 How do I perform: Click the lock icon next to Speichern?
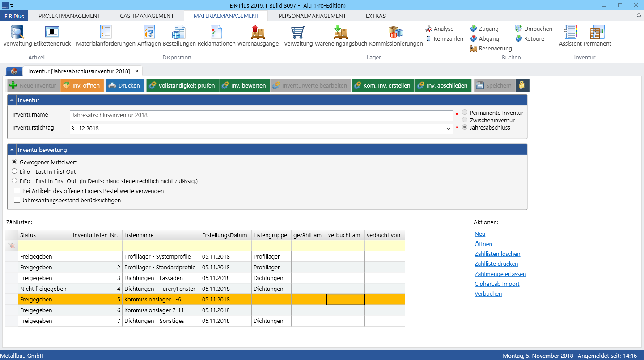(522, 85)
